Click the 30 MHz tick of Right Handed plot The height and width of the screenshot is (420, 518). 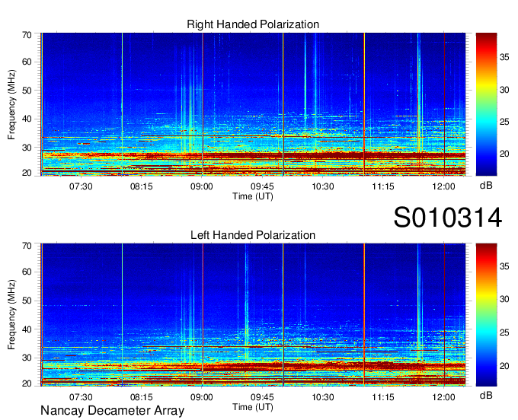tap(27, 148)
